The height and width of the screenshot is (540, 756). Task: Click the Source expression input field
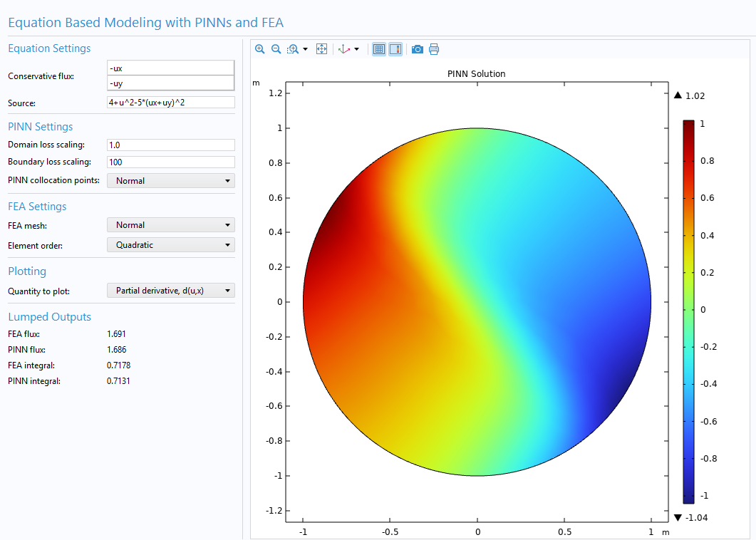pos(170,103)
